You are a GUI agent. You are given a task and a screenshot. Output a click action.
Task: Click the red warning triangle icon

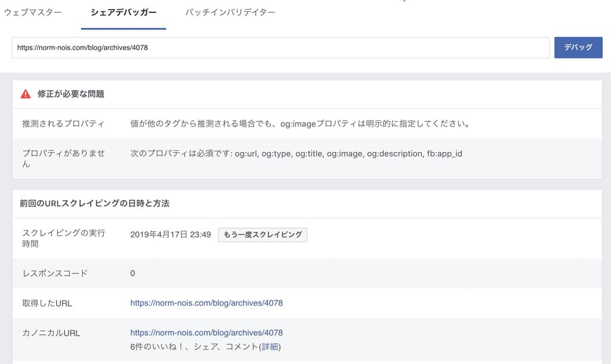(x=26, y=94)
